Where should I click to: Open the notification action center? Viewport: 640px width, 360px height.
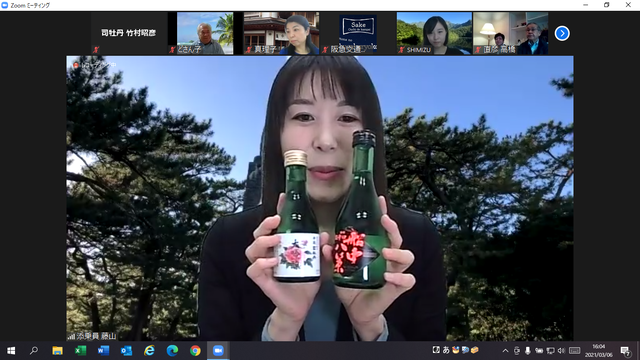pyautogui.click(x=625, y=351)
